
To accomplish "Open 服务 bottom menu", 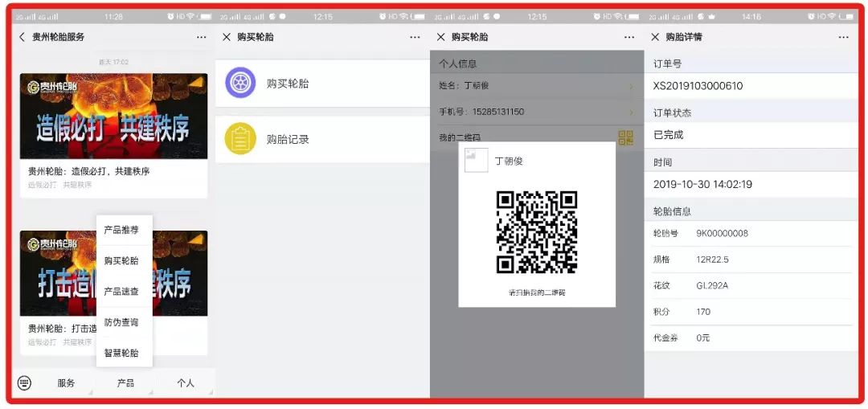I will point(66,383).
